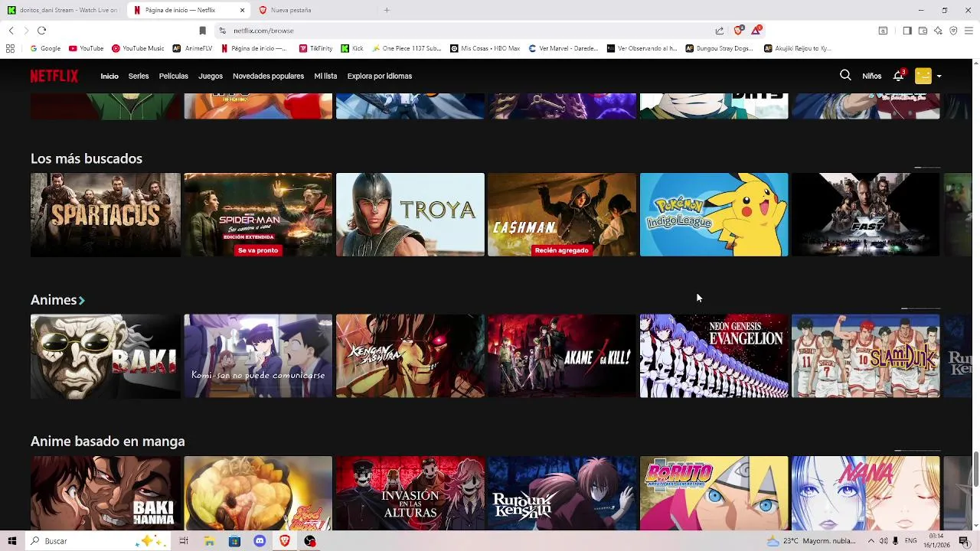Reload the page
The height and width of the screenshot is (551, 980).
click(41, 31)
